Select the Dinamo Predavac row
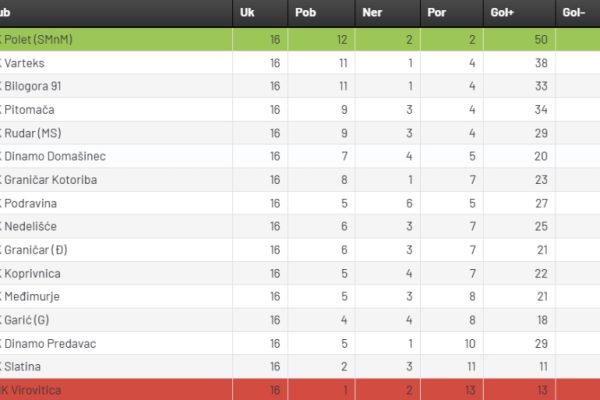Screen dimensions: 600x400 300,343
